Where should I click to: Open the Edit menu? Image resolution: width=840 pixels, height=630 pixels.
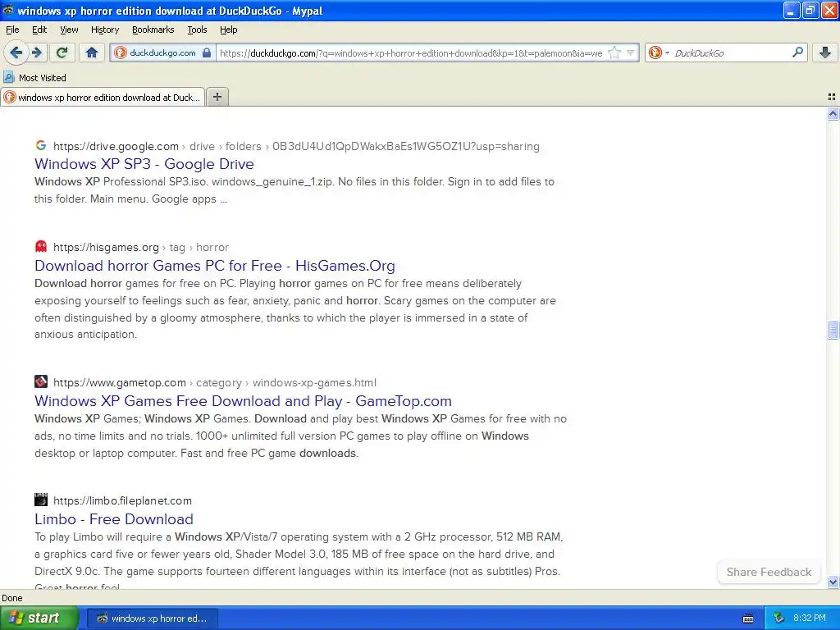click(x=39, y=30)
